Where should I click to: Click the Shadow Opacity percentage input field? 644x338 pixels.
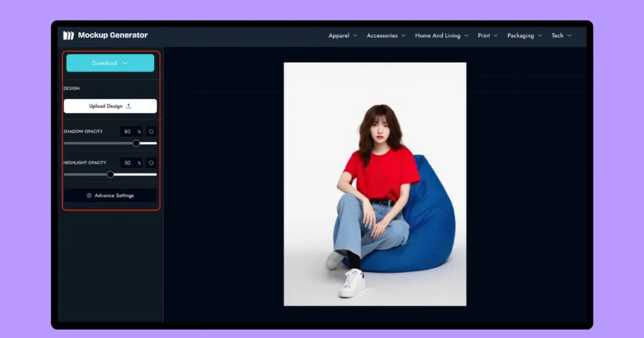[128, 131]
